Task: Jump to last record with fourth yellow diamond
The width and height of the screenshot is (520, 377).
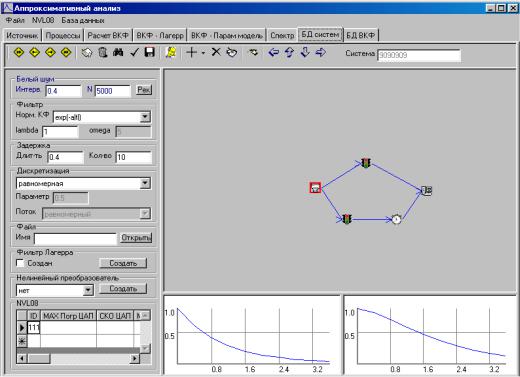Action: [66, 52]
